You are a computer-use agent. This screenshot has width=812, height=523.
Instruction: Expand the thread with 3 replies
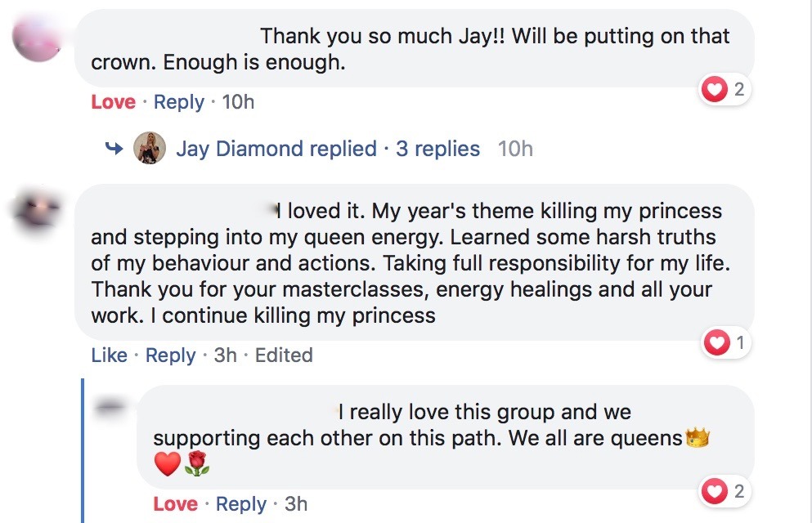[437, 149]
